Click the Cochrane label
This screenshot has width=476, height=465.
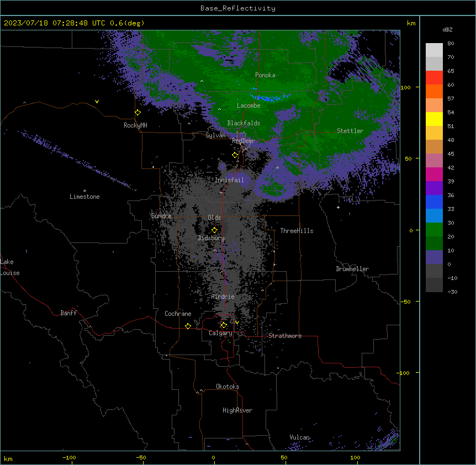coord(178,314)
